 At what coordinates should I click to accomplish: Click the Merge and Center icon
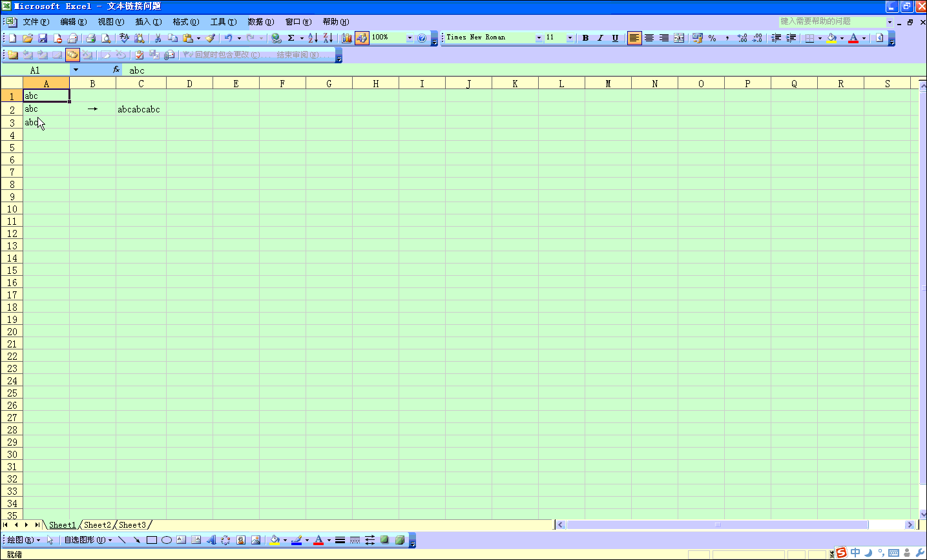pyautogui.click(x=679, y=38)
